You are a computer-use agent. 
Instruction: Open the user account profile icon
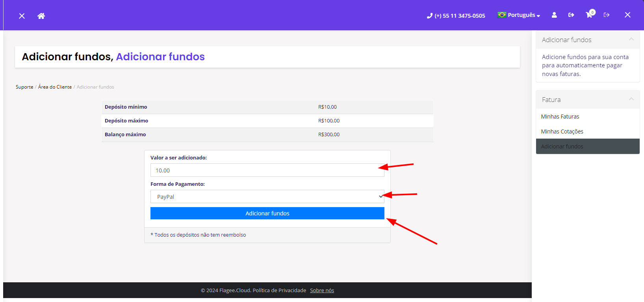click(554, 15)
